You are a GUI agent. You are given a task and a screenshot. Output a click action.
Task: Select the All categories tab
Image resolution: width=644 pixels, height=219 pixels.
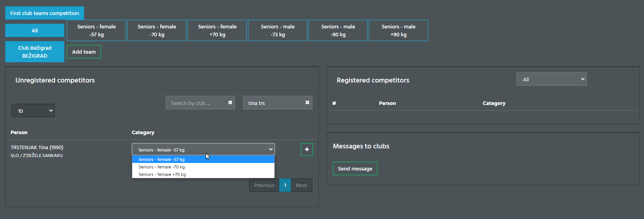tap(35, 30)
